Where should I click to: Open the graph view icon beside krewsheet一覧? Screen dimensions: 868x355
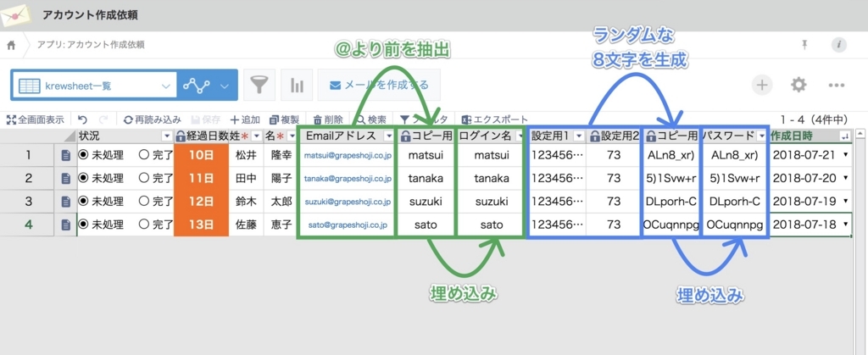pos(197,86)
